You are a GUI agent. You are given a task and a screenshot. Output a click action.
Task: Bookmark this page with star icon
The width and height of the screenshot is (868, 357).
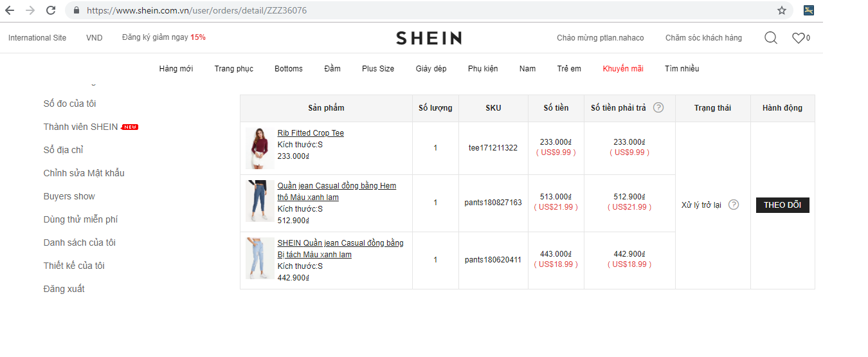pyautogui.click(x=782, y=10)
